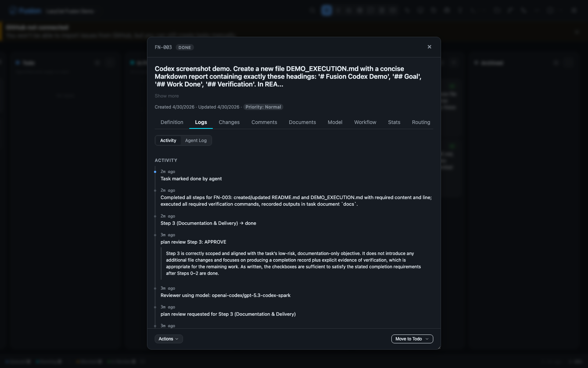Click the FN-003 task ID

coord(163,47)
